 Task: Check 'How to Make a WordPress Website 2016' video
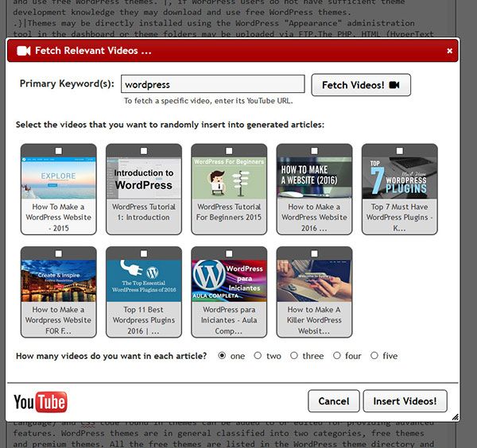(x=314, y=151)
